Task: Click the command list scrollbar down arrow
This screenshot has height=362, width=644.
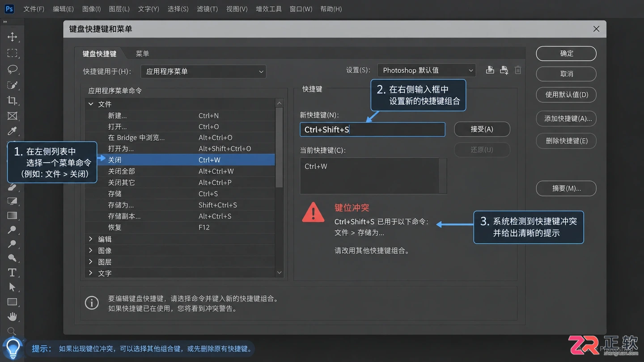Action: click(x=280, y=273)
